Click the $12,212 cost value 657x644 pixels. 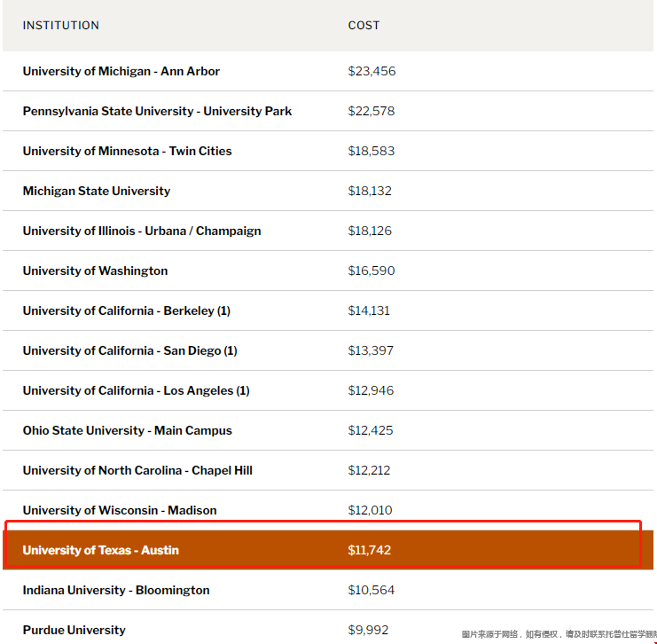pos(369,470)
